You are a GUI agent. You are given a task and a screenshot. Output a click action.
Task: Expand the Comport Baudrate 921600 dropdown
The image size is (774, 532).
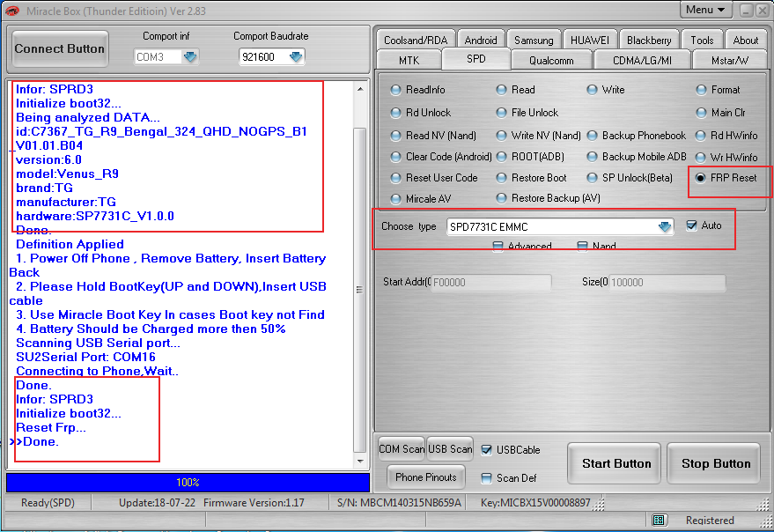point(296,56)
